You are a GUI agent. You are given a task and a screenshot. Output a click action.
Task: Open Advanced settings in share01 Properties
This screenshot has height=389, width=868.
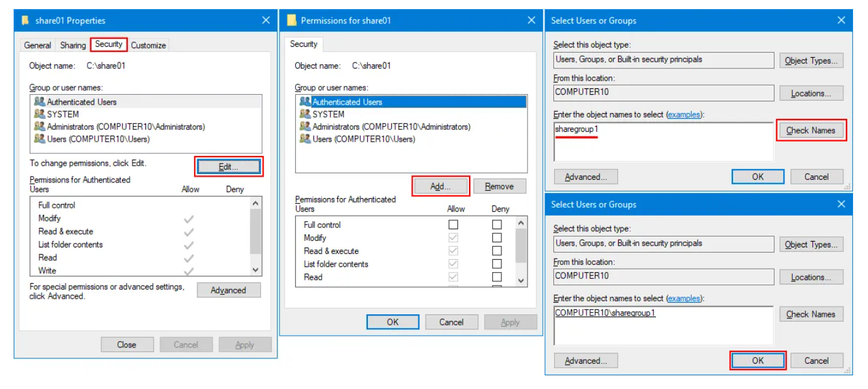[228, 290]
